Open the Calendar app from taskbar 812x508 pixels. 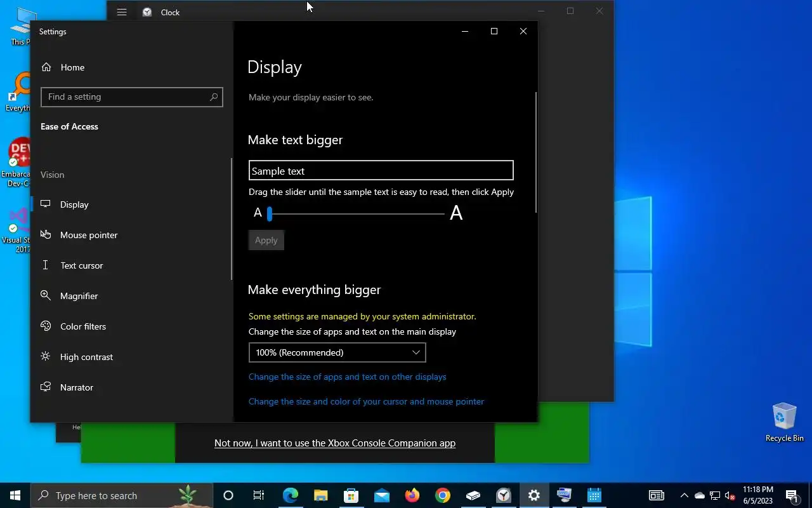[594, 495]
